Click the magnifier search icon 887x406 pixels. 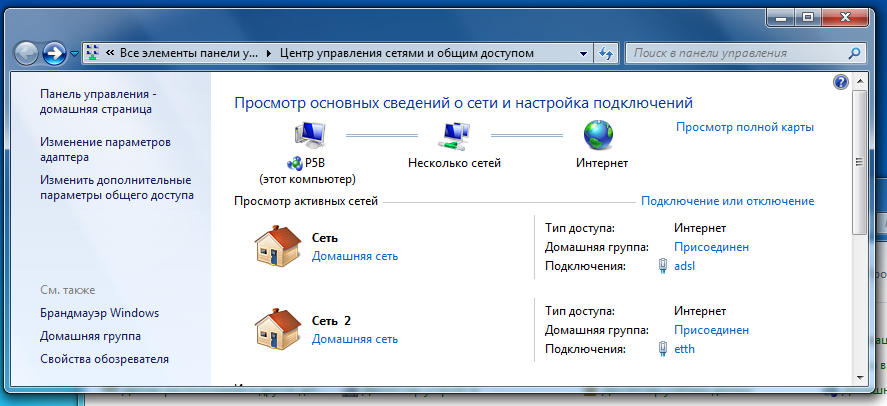click(x=854, y=54)
